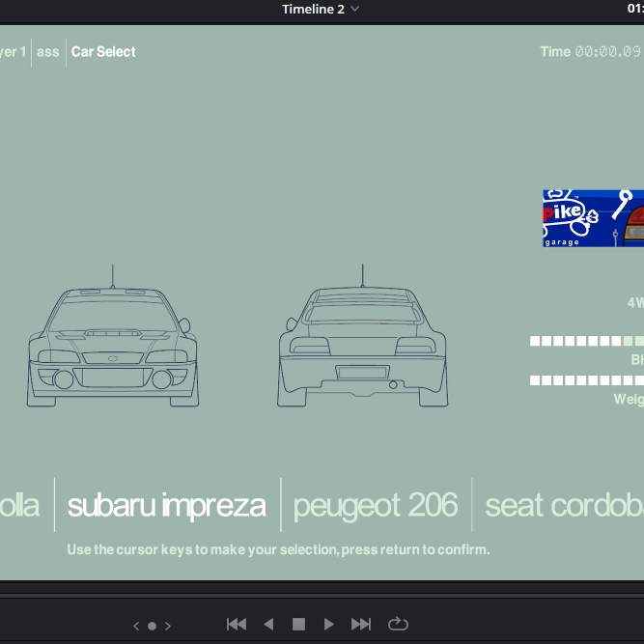Start forward playback

click(328, 625)
